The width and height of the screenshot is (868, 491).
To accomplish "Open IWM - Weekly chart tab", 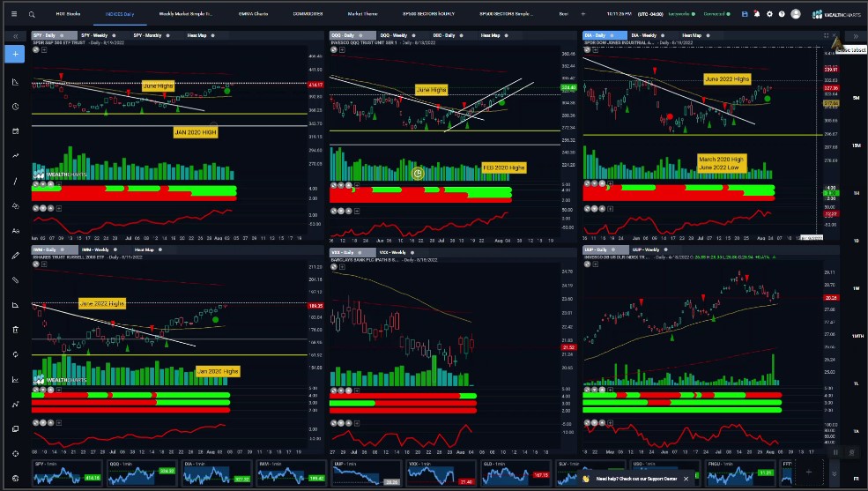I will tap(95, 249).
